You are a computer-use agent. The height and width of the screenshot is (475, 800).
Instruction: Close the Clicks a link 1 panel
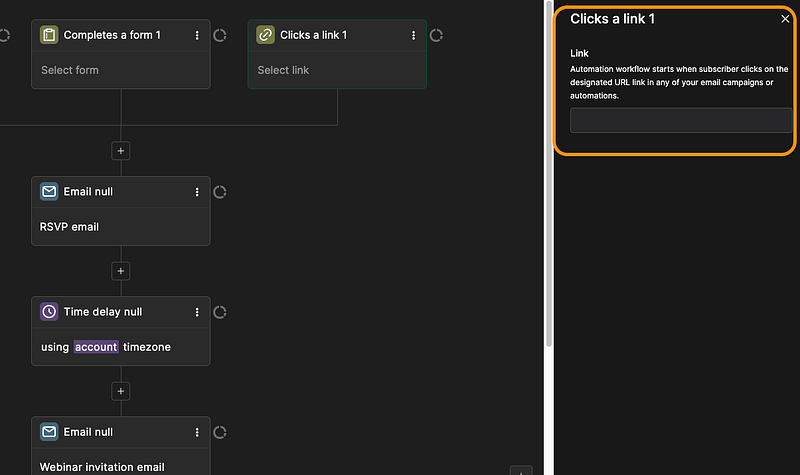click(785, 19)
